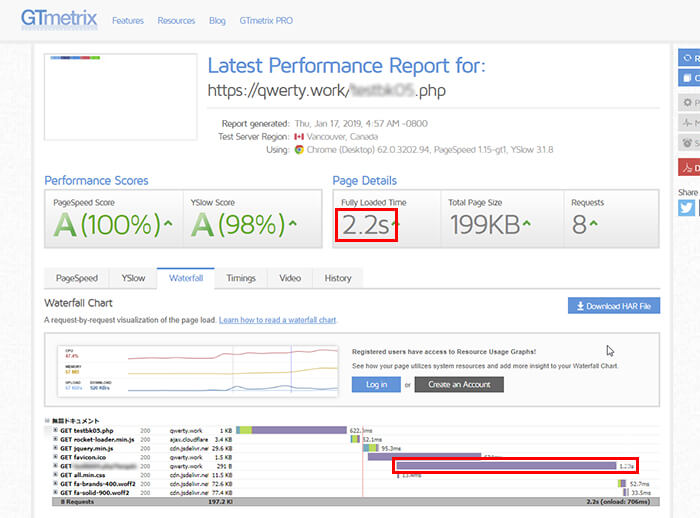Click the Resource Usage Graphs preview image
700x518 pixels.
pyautogui.click(x=198, y=371)
